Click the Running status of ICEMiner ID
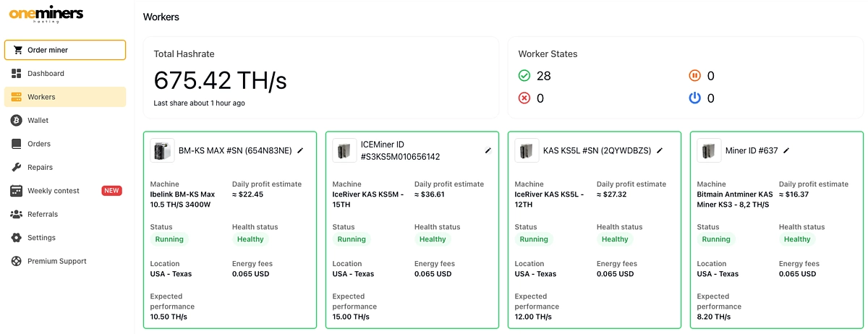Viewport: 868px width, 334px height. tap(352, 239)
